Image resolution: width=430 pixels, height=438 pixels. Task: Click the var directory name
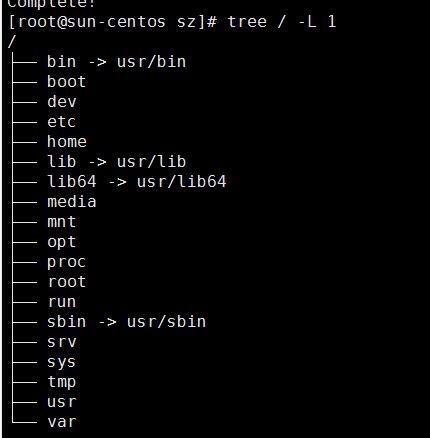[62, 422]
